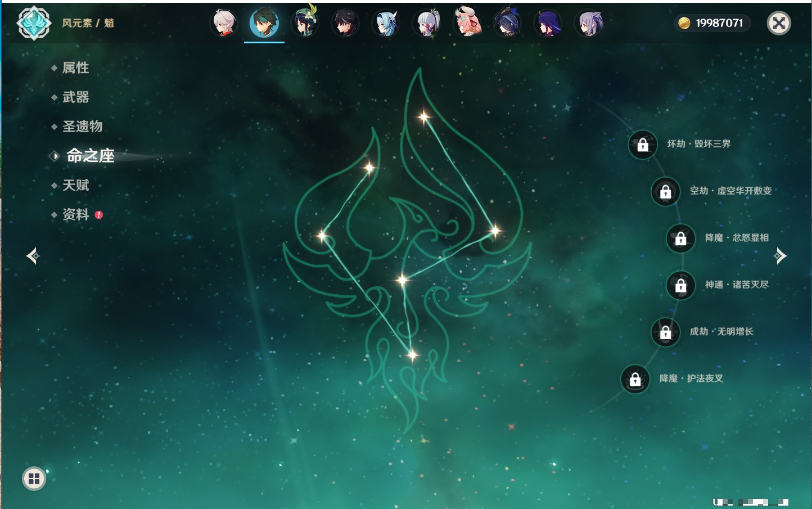Open constellation label 成劫·无明增长
Viewport: 812px width, 509px height.
coord(721,331)
